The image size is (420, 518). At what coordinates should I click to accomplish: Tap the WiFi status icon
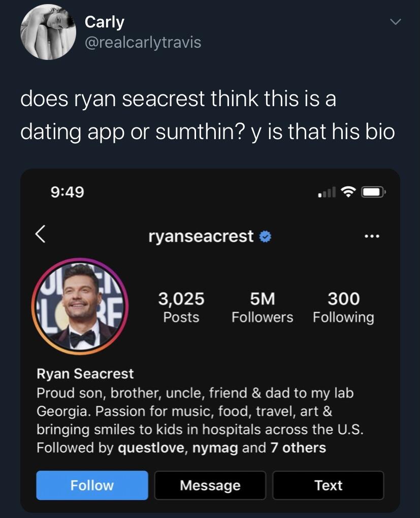pyautogui.click(x=348, y=192)
